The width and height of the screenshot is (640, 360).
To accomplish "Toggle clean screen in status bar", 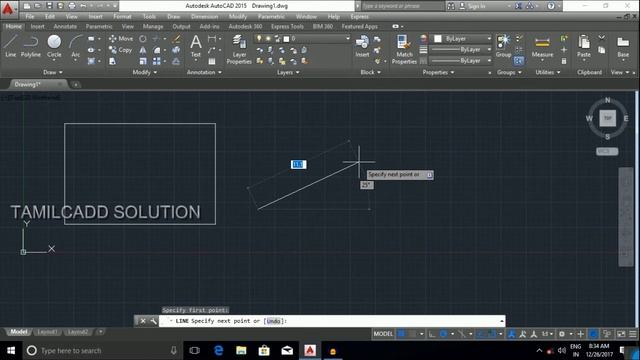I will [621, 334].
